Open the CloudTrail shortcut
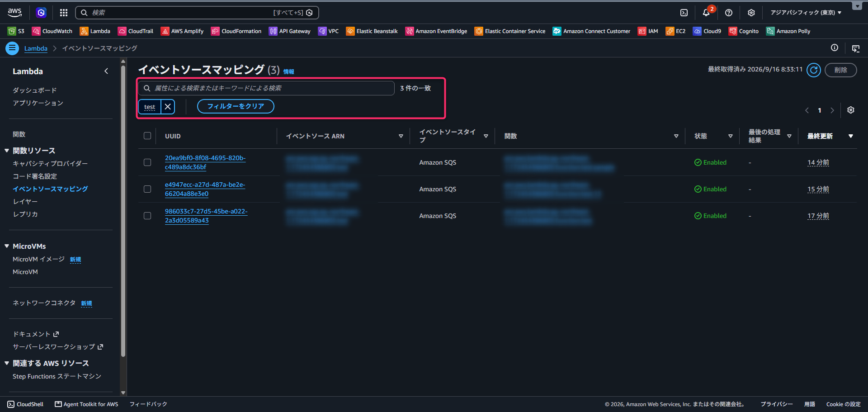Image resolution: width=868 pixels, height=412 pixels. 136,31
